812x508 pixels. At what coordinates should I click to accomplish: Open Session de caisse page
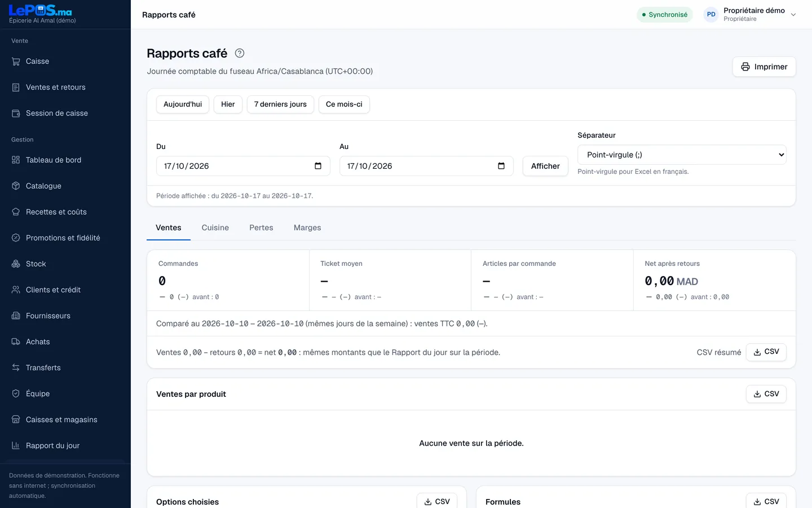[65, 113]
